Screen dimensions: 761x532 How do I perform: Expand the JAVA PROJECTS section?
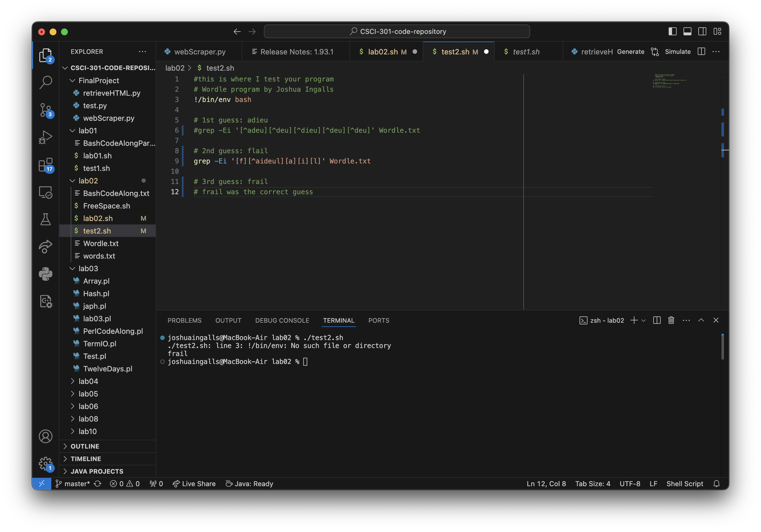coord(107,471)
